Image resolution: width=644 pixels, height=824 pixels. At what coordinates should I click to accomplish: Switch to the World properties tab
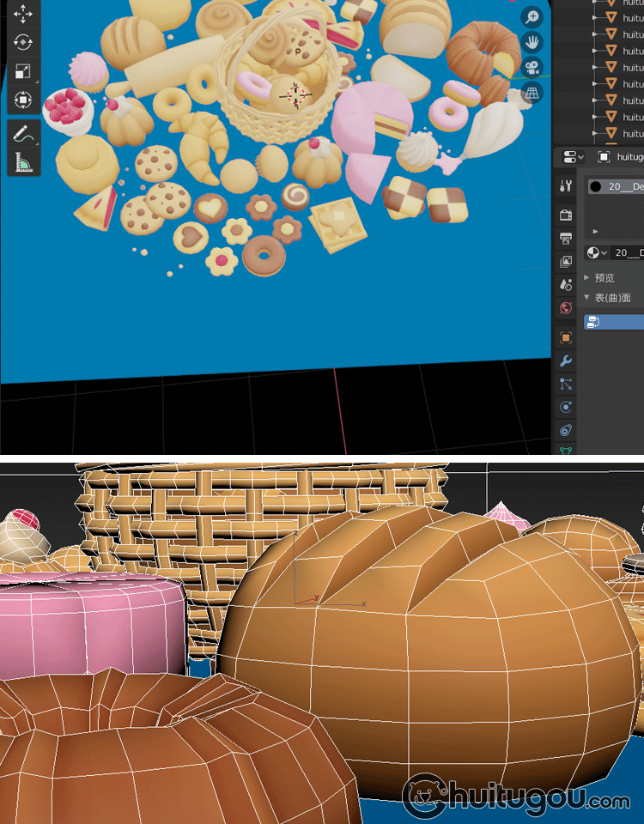[x=566, y=308]
